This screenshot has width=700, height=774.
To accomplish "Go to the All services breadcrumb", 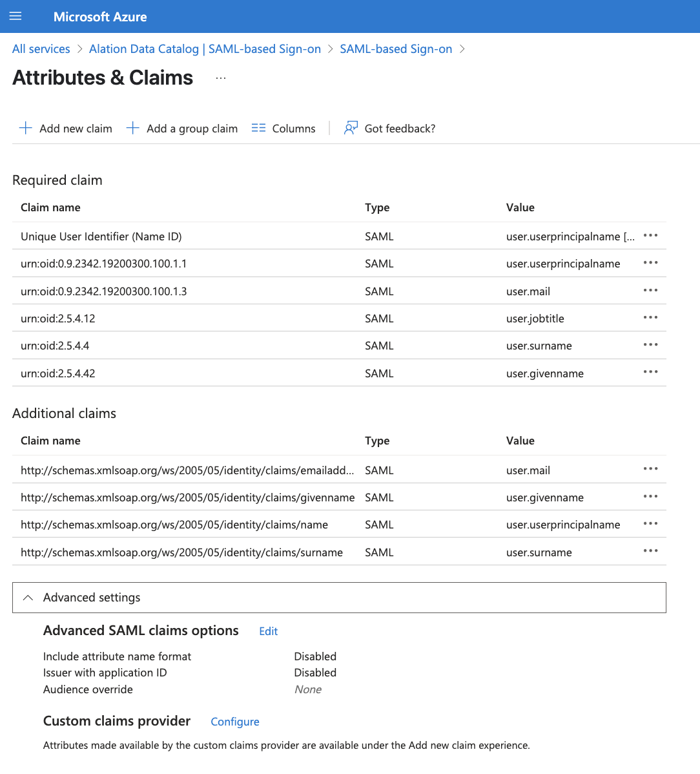I will (x=41, y=49).
